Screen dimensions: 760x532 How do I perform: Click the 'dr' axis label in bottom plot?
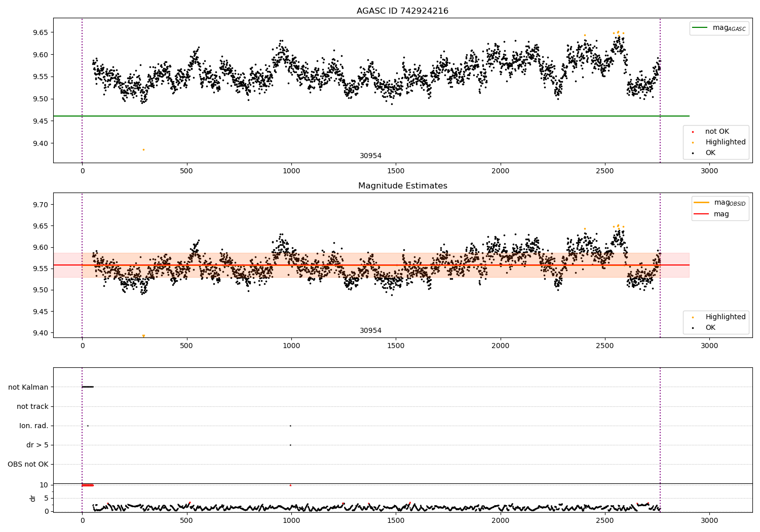click(33, 498)
